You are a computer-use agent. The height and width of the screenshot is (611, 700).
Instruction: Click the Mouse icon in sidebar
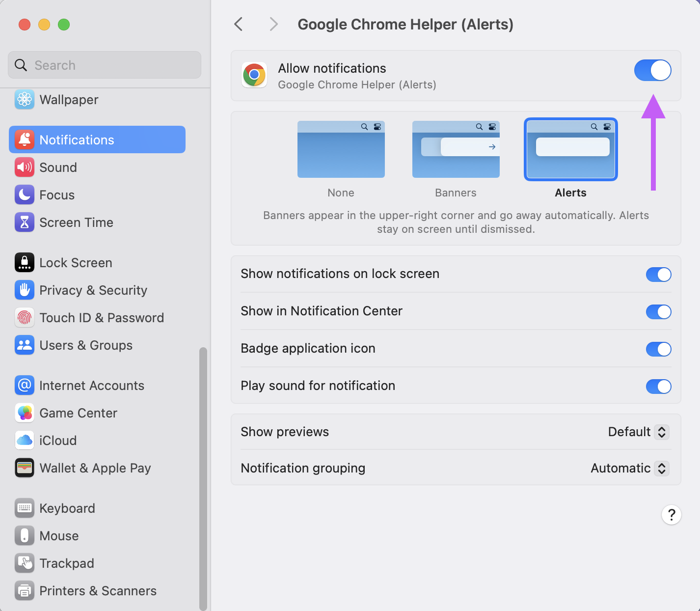pyautogui.click(x=25, y=535)
